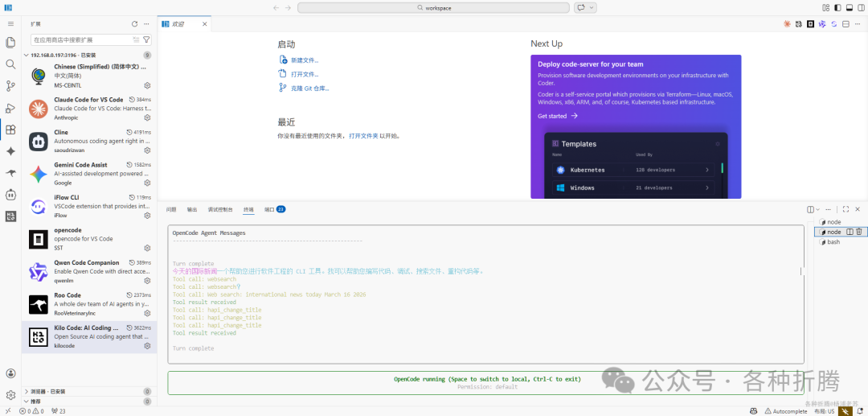
Task: Switch to the 调试控制台 panel tab
Action: tap(220, 209)
